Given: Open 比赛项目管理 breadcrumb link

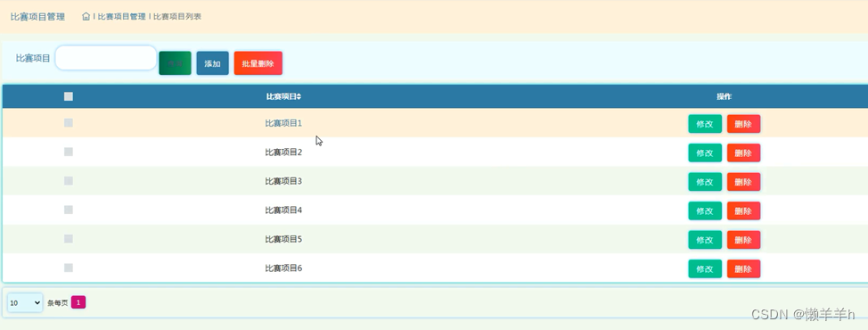Looking at the screenshot, I should (x=122, y=17).
